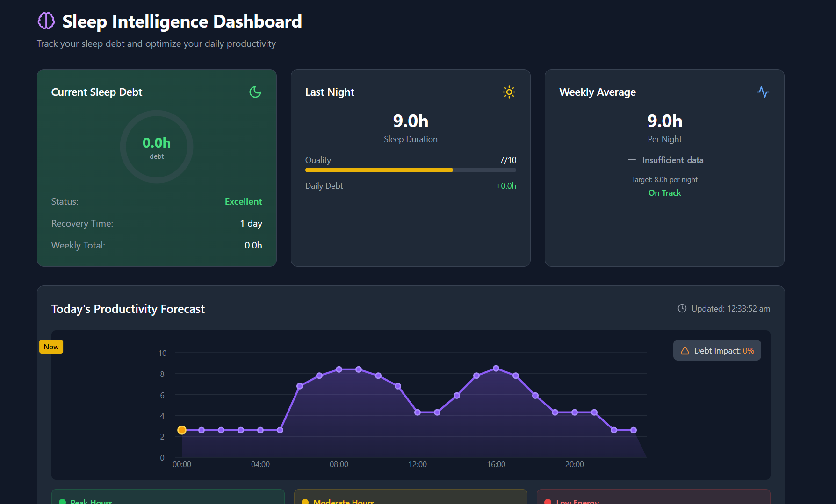Click the On Track status text
Screen dimensions: 836x504
[664, 193]
